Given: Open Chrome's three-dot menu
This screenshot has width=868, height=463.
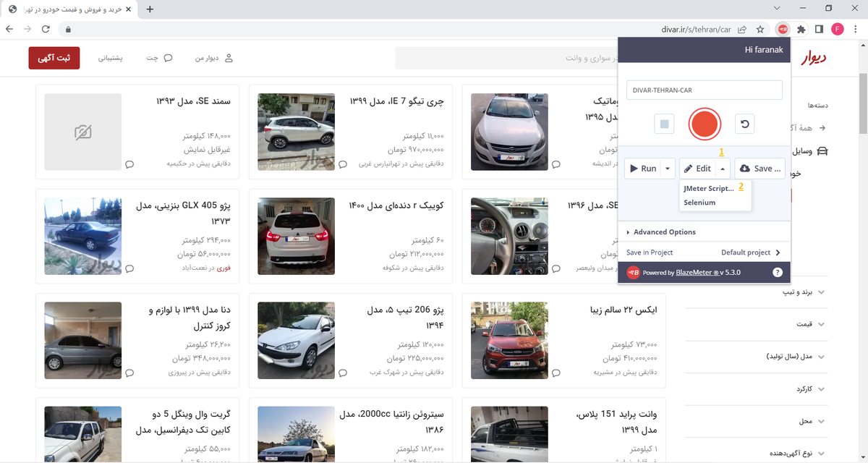Looking at the screenshot, I should [855, 29].
